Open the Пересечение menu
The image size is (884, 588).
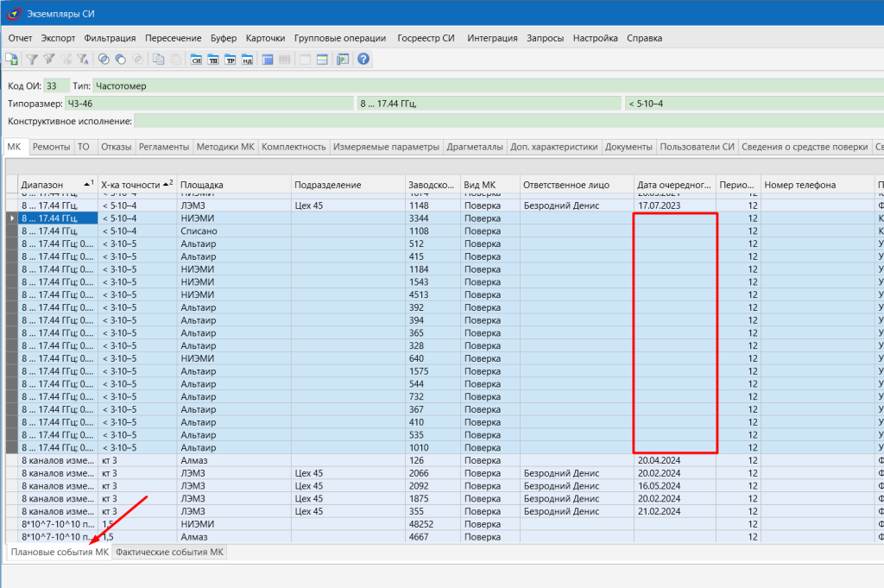[x=173, y=38]
